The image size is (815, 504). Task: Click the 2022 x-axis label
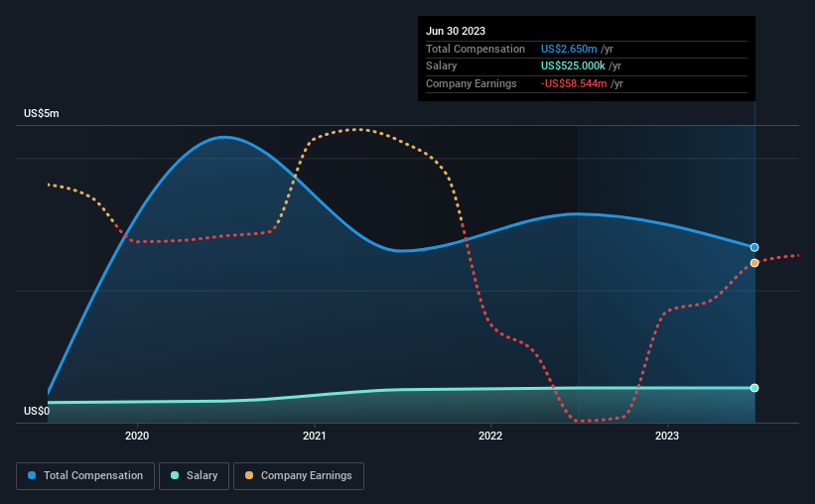(x=490, y=436)
